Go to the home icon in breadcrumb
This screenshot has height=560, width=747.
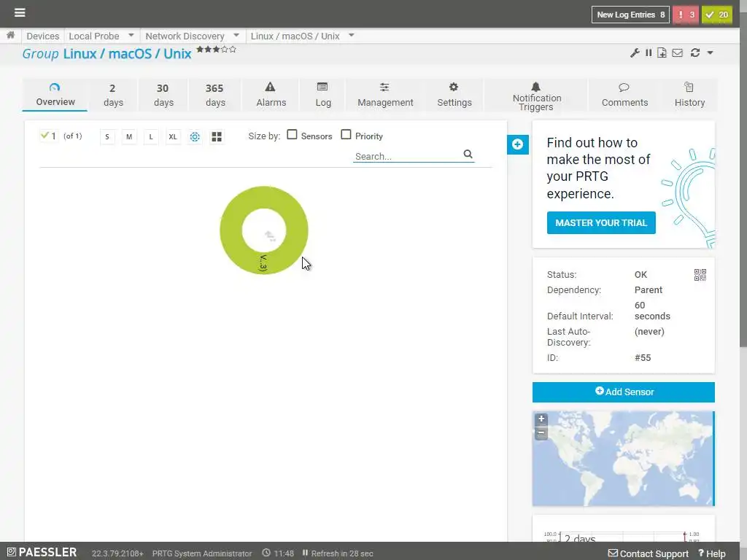(10, 35)
